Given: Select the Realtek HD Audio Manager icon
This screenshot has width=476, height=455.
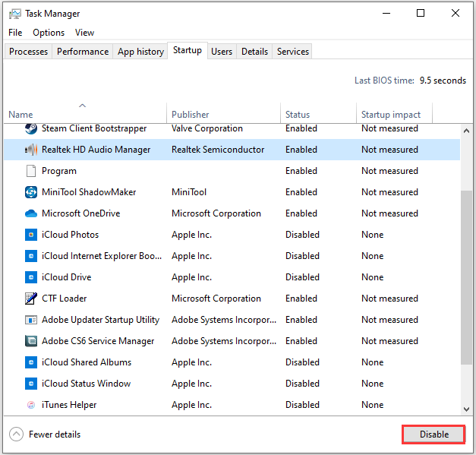Looking at the screenshot, I should coord(31,150).
